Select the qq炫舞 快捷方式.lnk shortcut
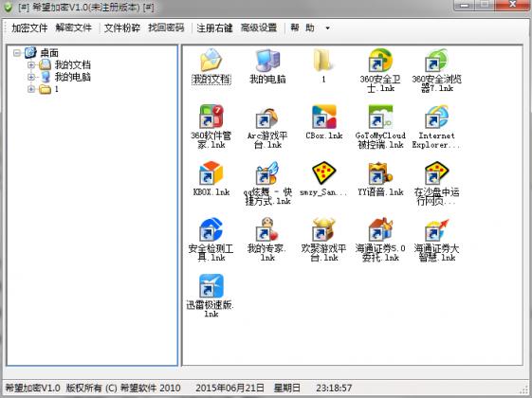The image size is (532, 398). [267, 172]
